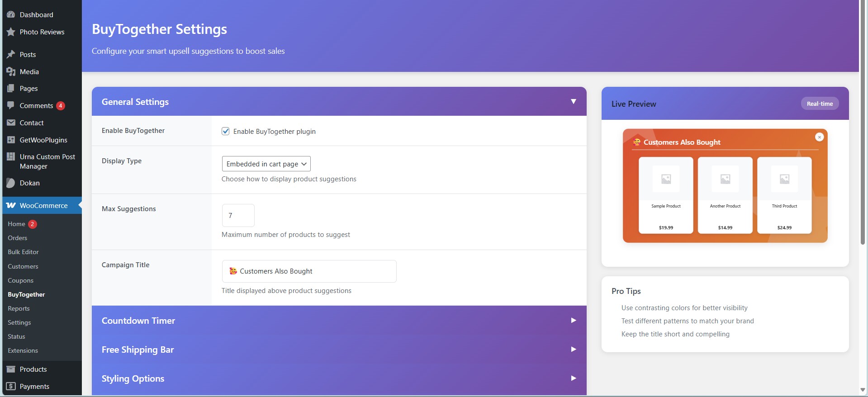Open WooCommerce Settings submenu link
The height and width of the screenshot is (397, 868).
pyautogui.click(x=19, y=322)
